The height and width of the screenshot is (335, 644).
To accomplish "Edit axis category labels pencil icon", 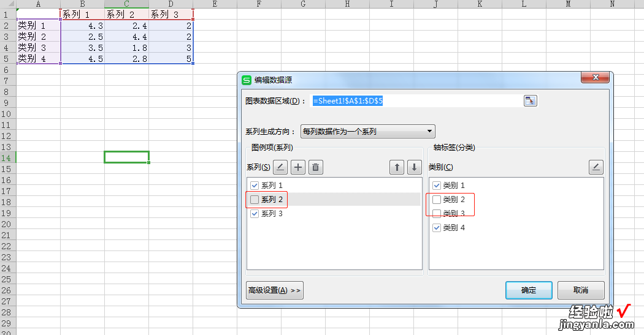I will [596, 167].
